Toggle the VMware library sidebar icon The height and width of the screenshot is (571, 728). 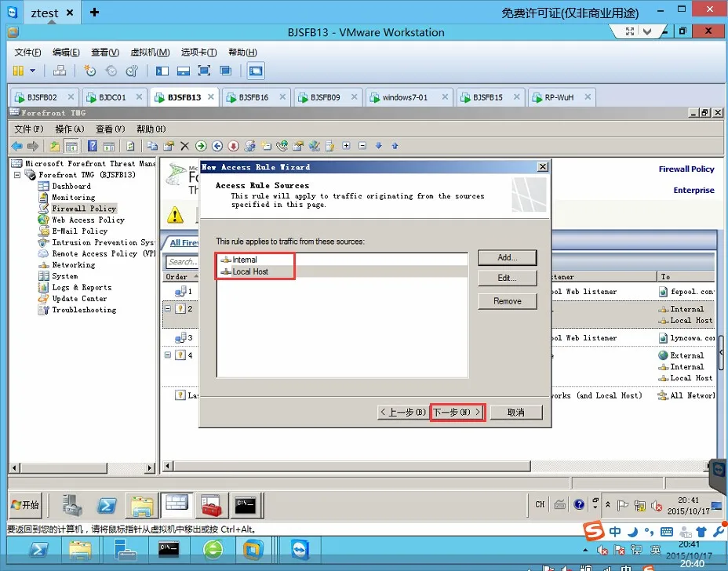click(x=162, y=71)
